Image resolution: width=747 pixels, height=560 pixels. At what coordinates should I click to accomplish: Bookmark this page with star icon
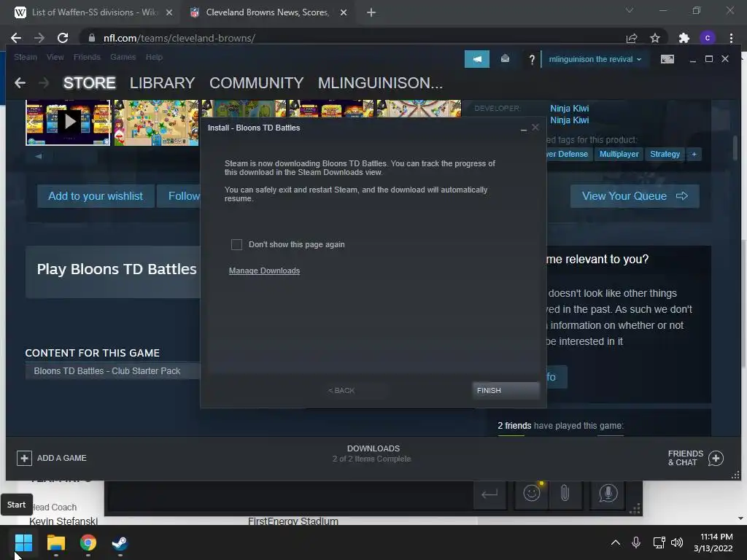655,38
